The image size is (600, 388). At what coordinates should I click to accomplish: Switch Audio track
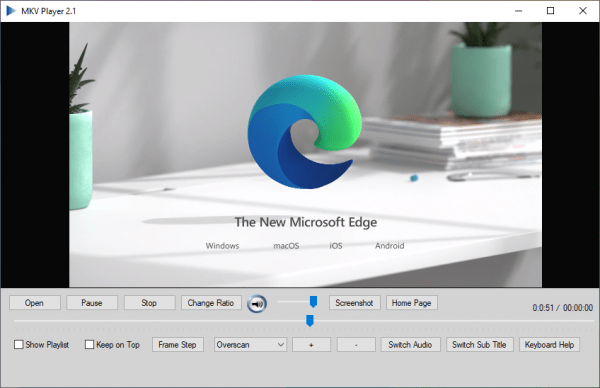click(411, 344)
